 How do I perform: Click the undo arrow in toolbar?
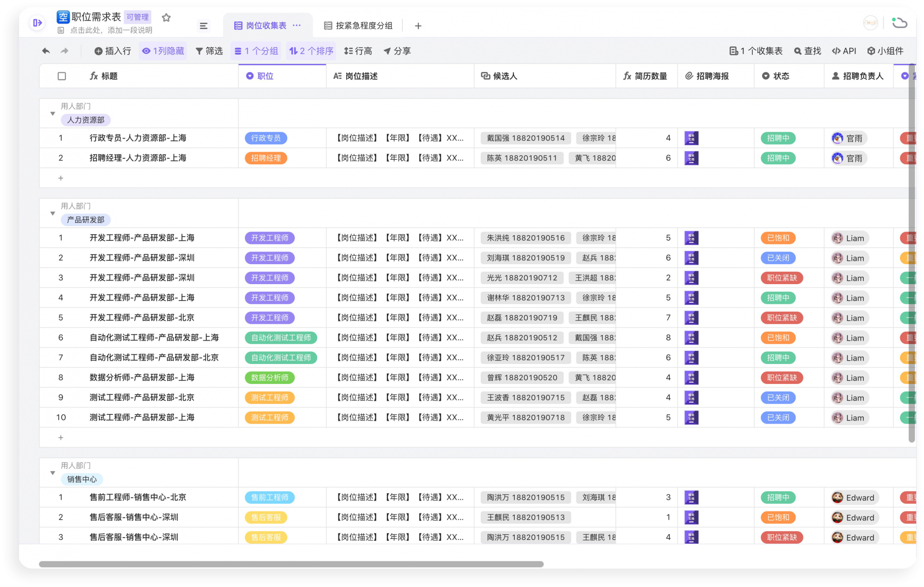pyautogui.click(x=46, y=51)
